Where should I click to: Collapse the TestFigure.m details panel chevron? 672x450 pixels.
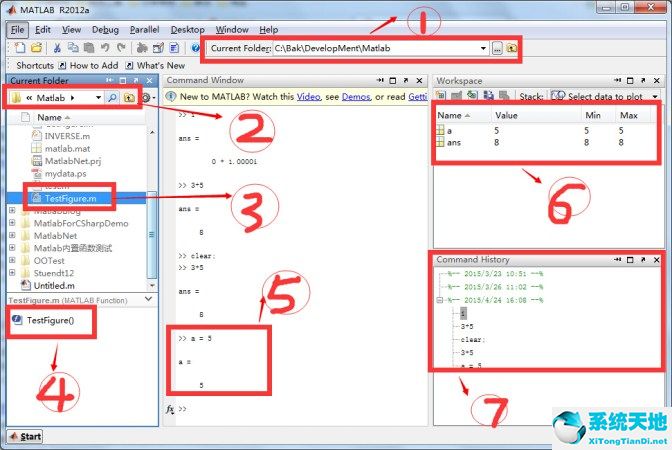149,299
